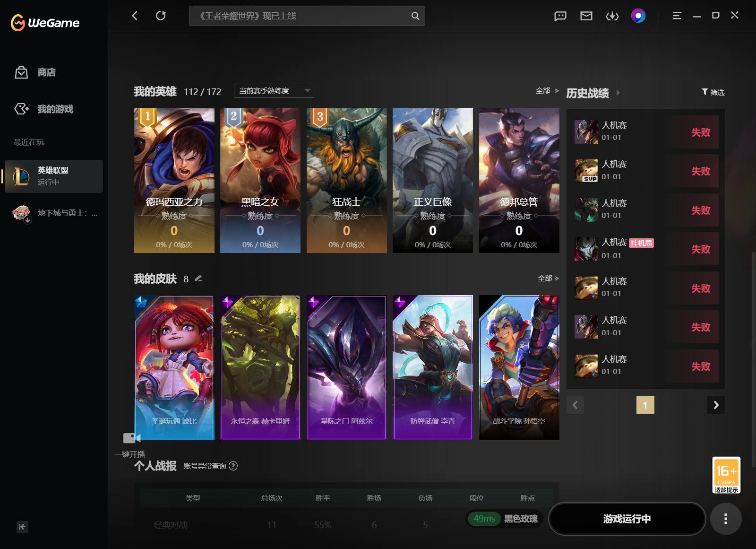
Task: Click the search magnifier icon
Action: tap(415, 16)
